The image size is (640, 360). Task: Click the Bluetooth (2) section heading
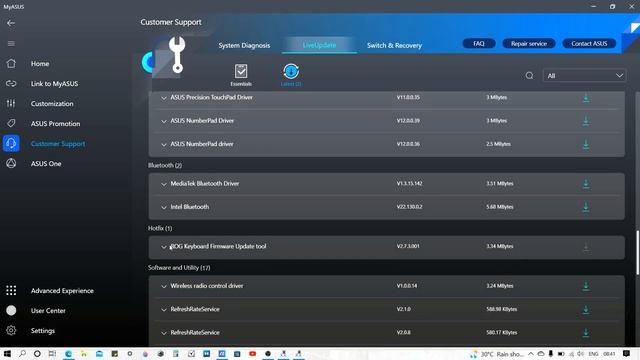pyautogui.click(x=165, y=165)
